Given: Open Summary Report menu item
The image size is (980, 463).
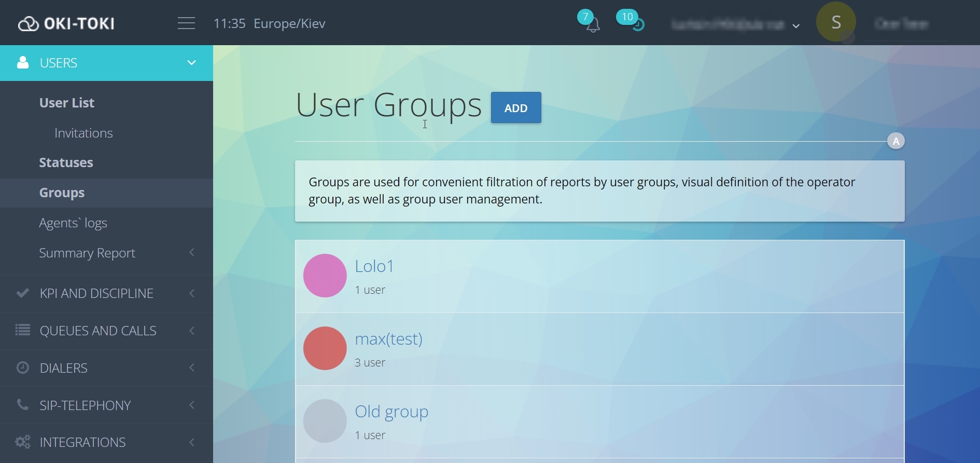Looking at the screenshot, I should [87, 253].
